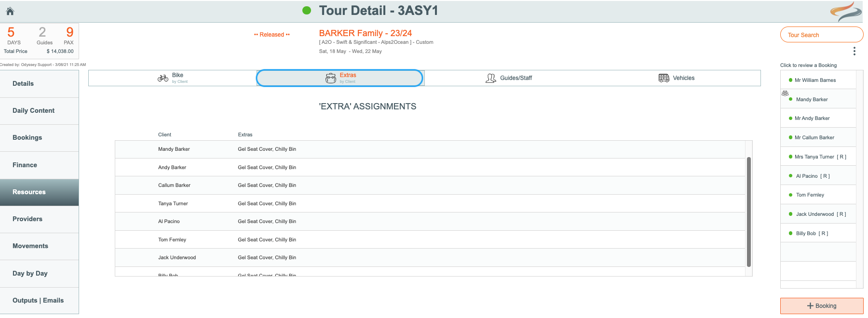
Task: Click the Extras column header
Action: (x=245, y=134)
